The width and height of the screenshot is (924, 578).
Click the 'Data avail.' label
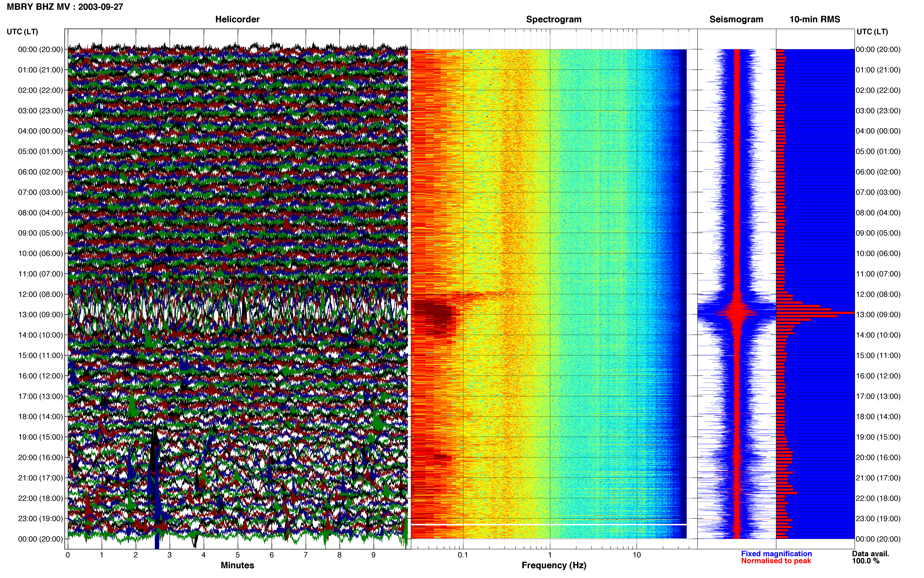(870, 554)
